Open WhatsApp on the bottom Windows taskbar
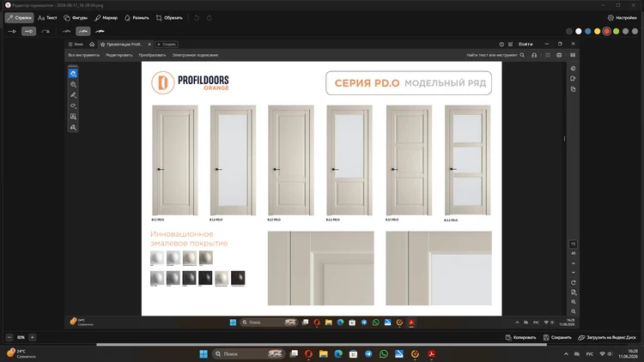 tap(384, 353)
